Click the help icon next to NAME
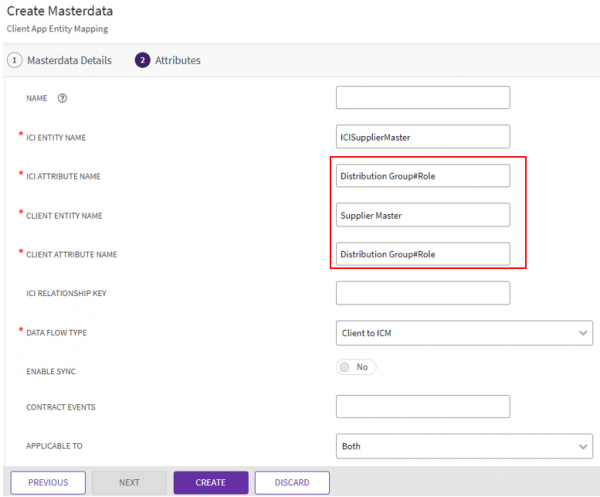 [x=63, y=98]
